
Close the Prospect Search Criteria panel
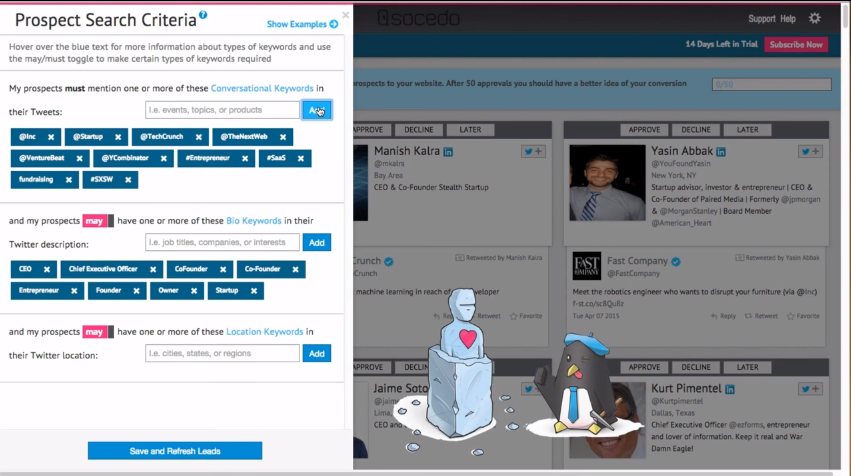tap(345, 15)
